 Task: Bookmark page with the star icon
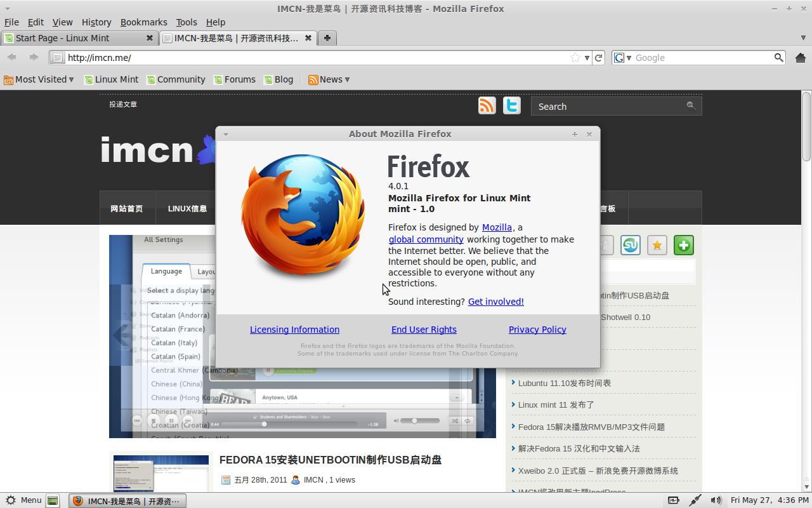575,58
